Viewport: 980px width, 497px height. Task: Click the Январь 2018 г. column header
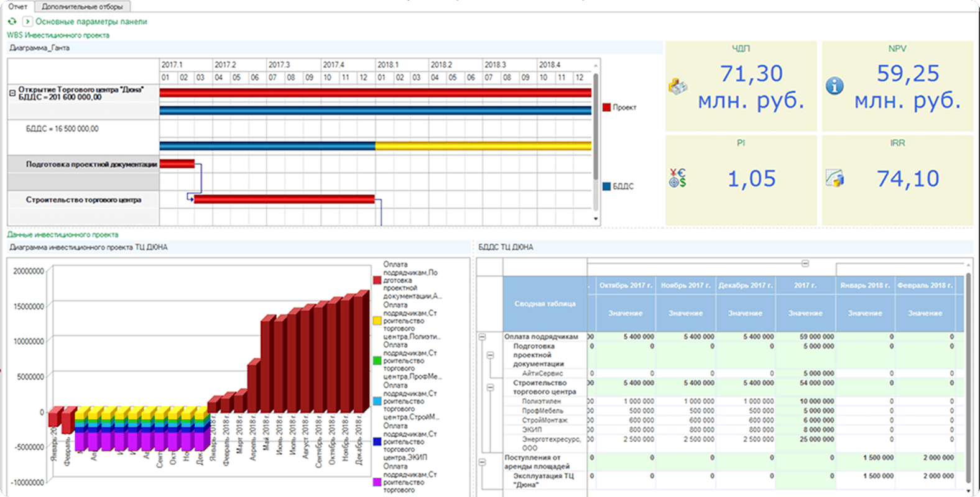pyautogui.click(x=865, y=285)
